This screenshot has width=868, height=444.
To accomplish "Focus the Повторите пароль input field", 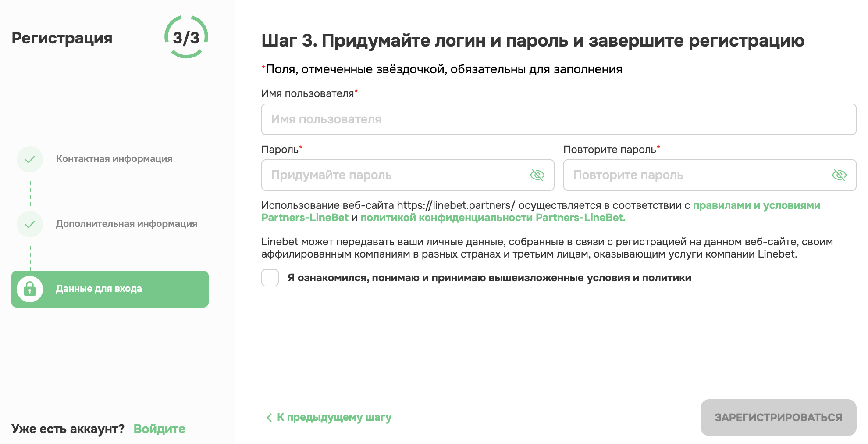I will pyautogui.click(x=697, y=175).
